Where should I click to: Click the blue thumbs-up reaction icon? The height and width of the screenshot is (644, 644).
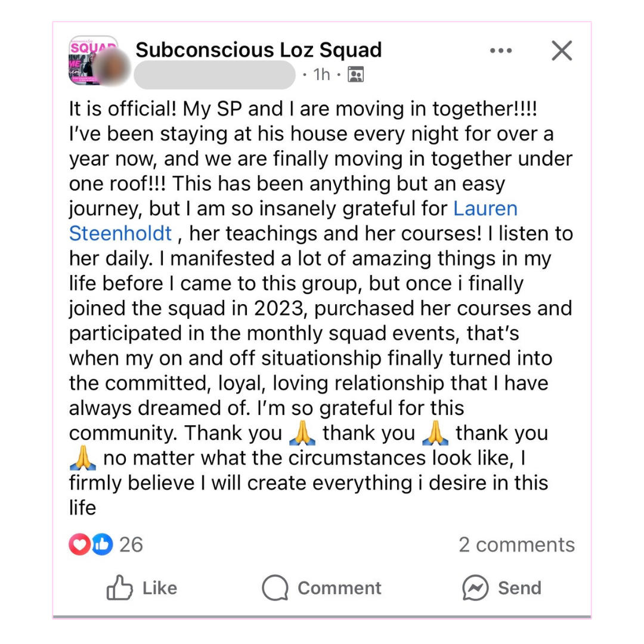(102, 544)
